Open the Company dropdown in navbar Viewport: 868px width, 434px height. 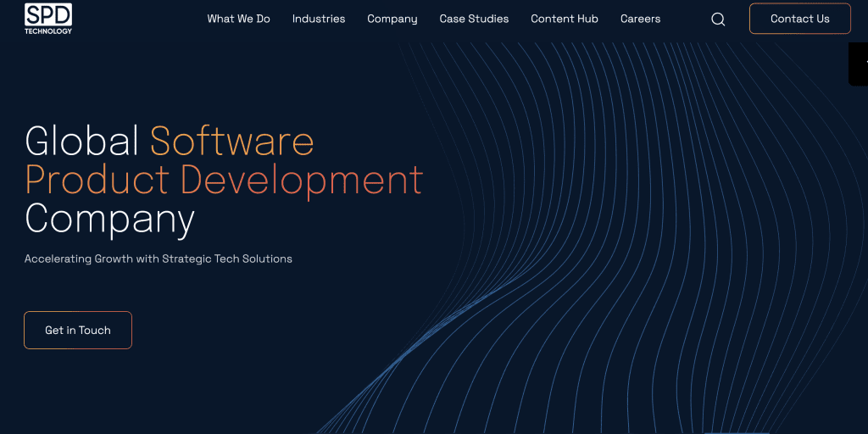pos(392,19)
